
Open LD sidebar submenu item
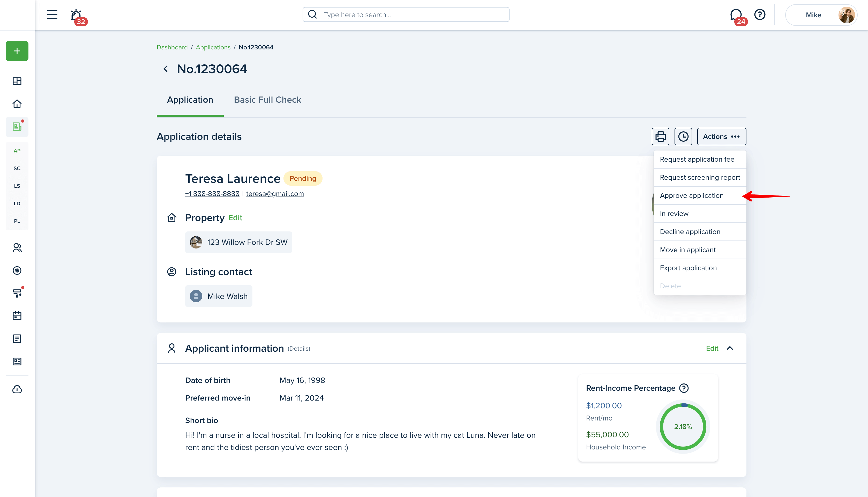point(17,204)
